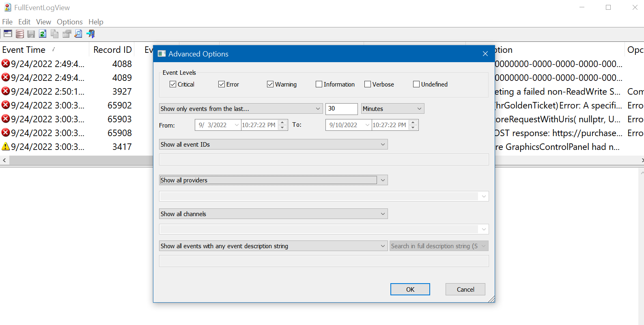Click the event IDs text input field

click(324, 159)
